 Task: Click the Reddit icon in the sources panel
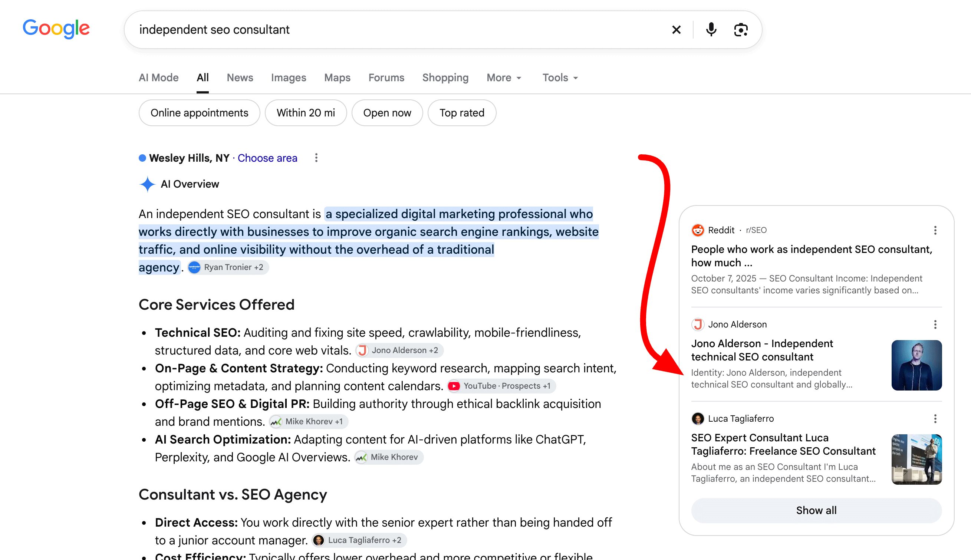tap(698, 230)
